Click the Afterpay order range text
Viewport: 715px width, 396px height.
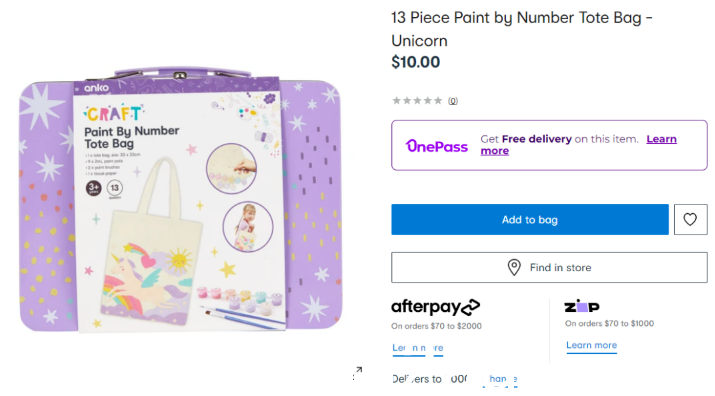(436, 326)
